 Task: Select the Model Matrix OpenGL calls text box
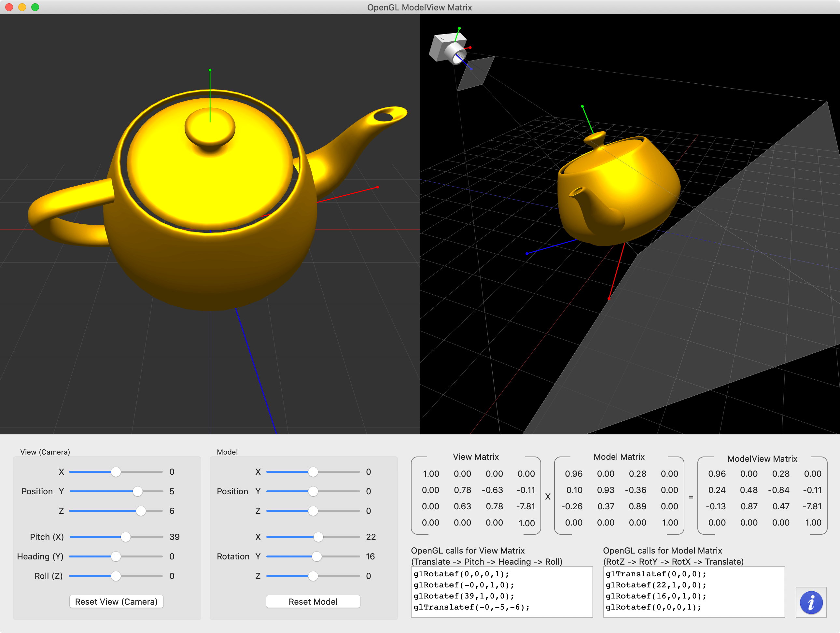(x=694, y=591)
